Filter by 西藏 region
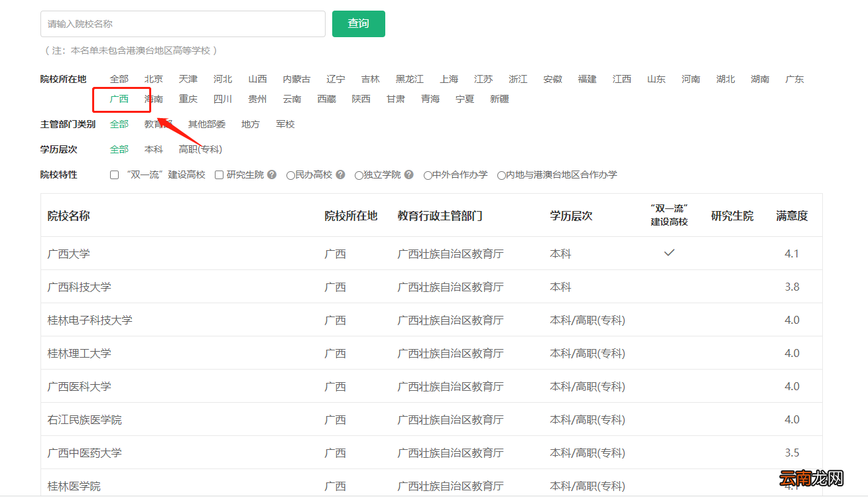The height and width of the screenshot is (497, 868). [x=326, y=99]
